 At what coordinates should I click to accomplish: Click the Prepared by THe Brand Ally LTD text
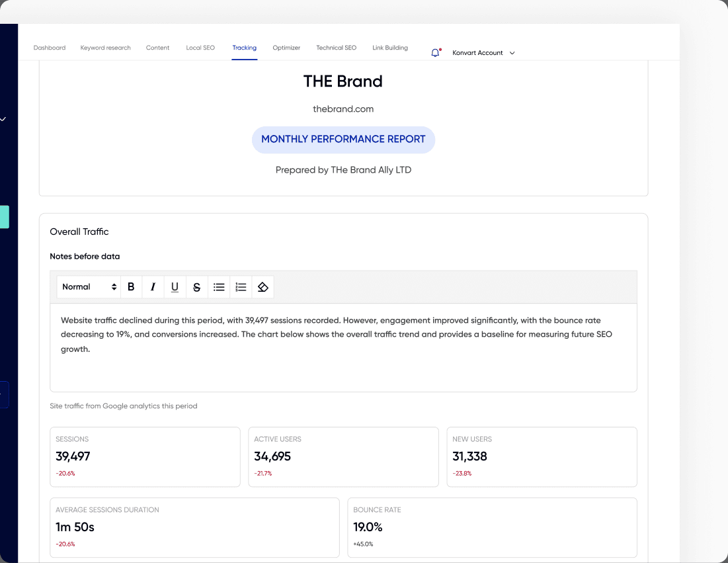(343, 170)
